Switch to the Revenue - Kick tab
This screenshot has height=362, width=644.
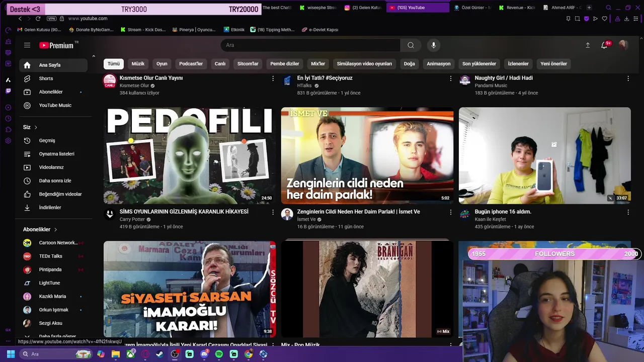tap(517, 8)
